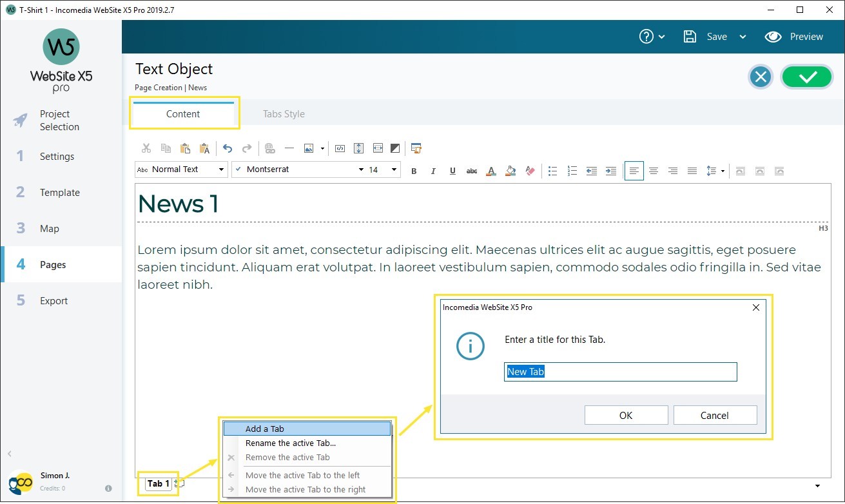845x504 pixels.
Task: Justify the text alignment
Action: click(692, 171)
